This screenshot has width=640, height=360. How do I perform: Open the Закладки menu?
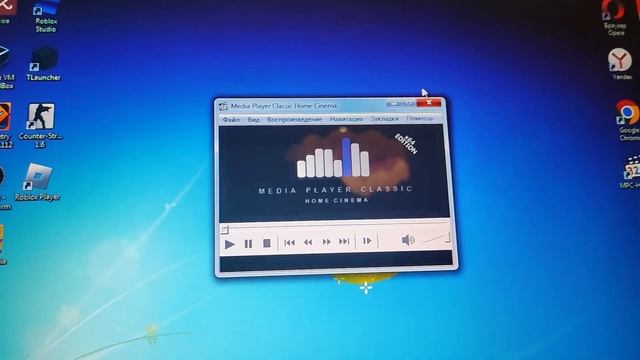[384, 118]
